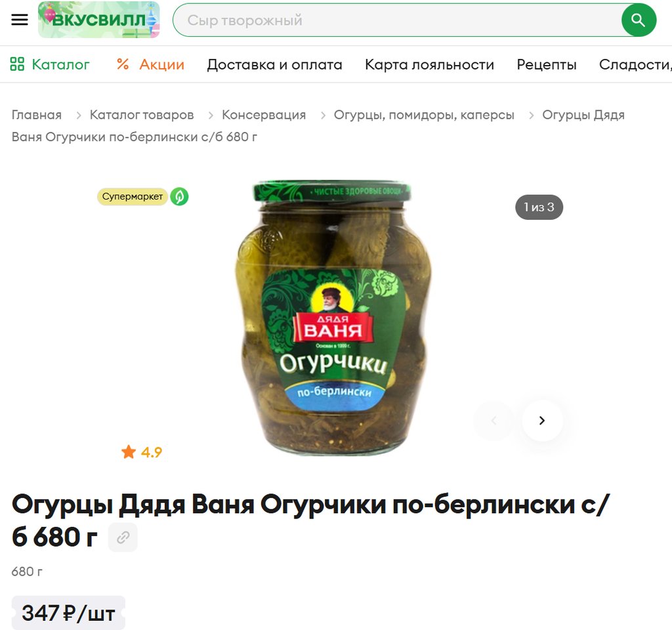Click the previous image arrow

494,421
